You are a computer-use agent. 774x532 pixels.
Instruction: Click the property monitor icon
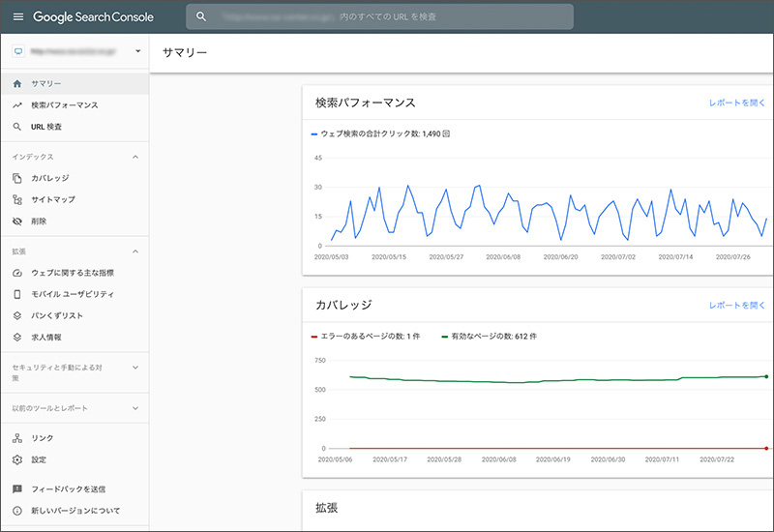point(18,51)
